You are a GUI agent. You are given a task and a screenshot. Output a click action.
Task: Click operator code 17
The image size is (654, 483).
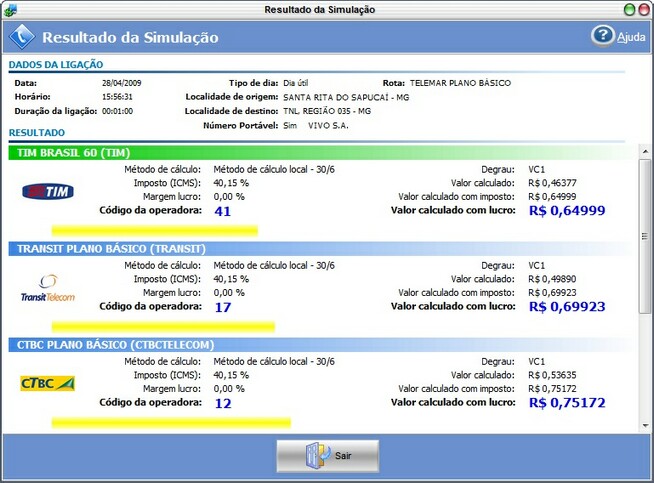[x=222, y=307]
